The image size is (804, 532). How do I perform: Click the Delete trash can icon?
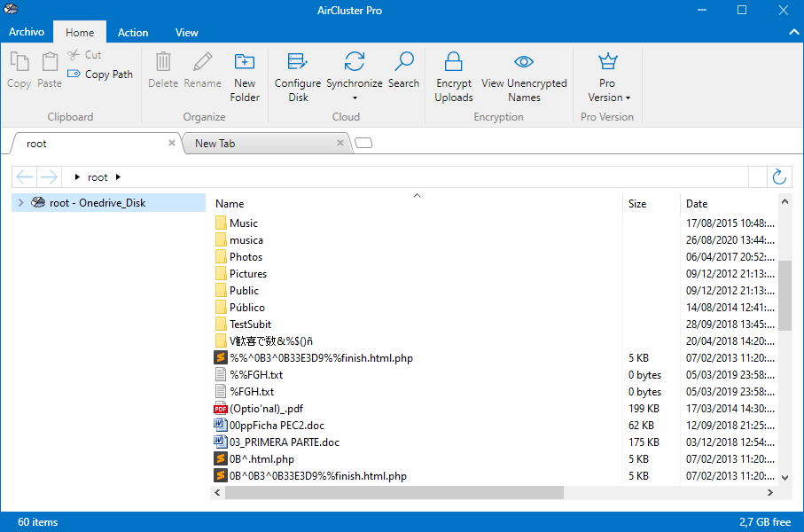[x=163, y=61]
